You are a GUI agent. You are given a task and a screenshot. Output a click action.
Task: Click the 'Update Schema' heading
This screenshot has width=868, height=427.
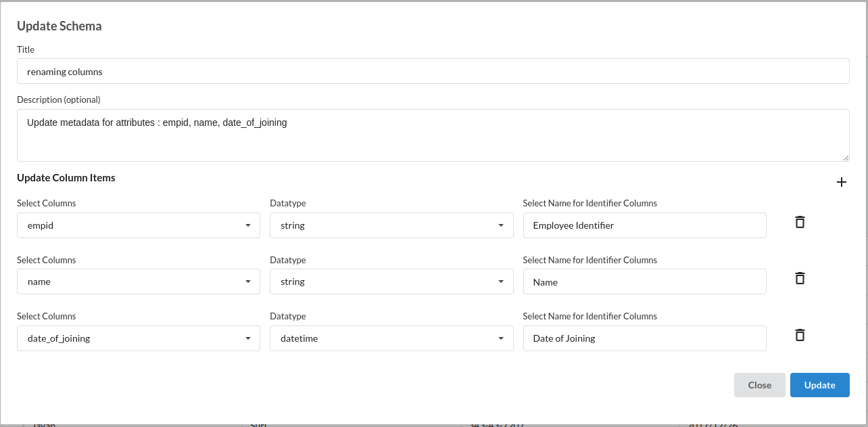[59, 26]
